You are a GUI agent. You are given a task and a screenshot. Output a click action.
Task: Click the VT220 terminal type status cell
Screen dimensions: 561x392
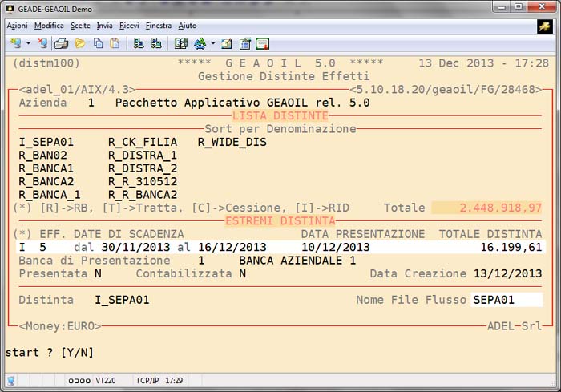click(x=104, y=380)
